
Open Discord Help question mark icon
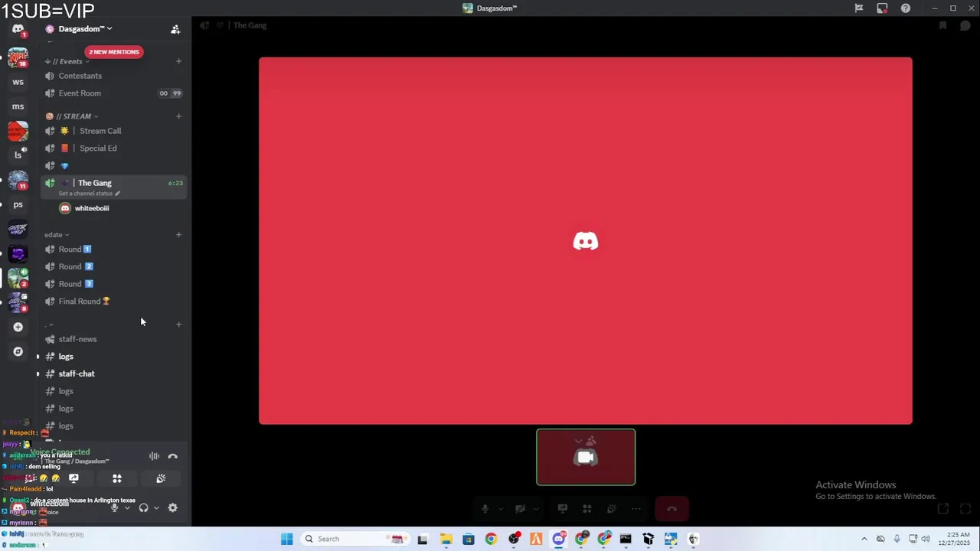906,8
